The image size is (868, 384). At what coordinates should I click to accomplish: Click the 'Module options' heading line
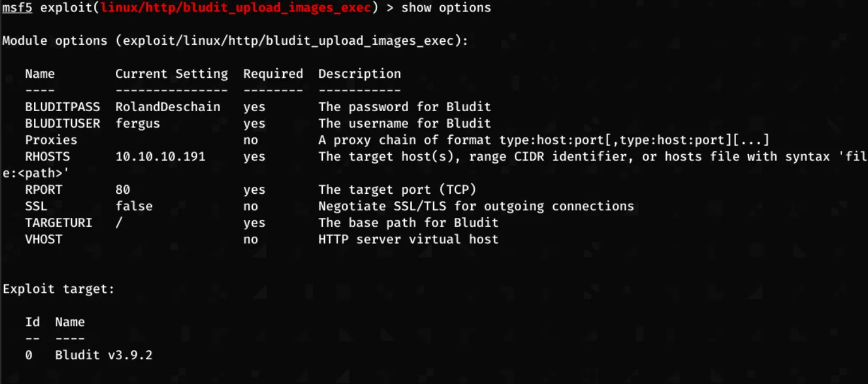click(235, 41)
